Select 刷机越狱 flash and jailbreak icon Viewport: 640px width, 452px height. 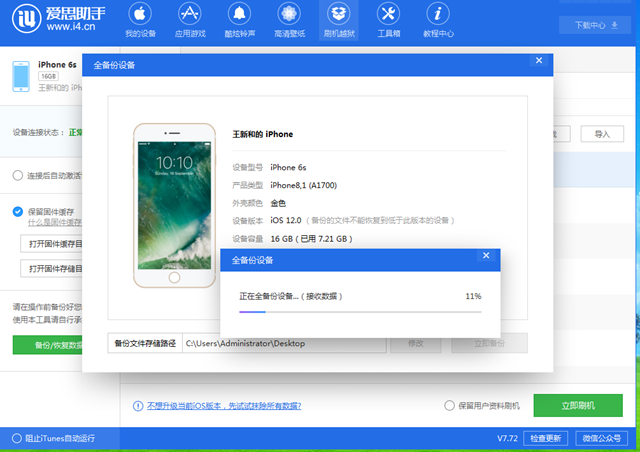point(338,20)
